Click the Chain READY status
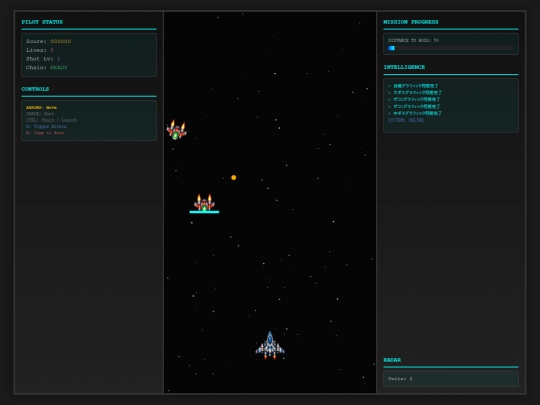 point(59,68)
